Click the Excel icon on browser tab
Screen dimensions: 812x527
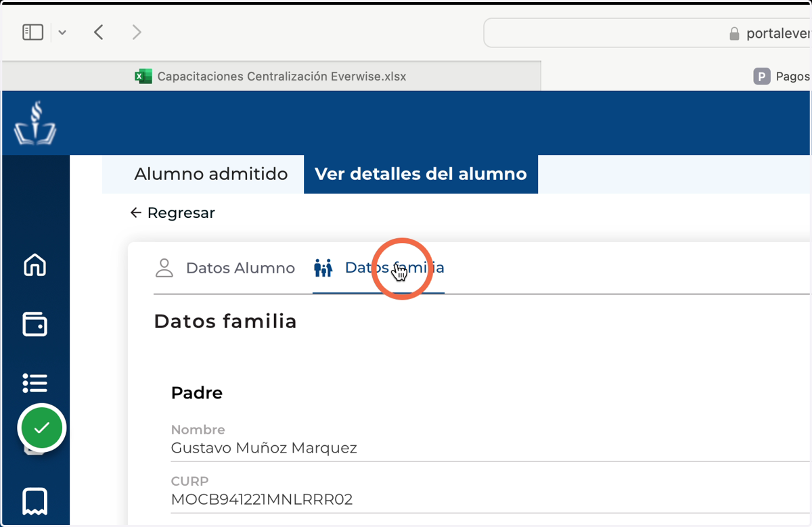[143, 76]
